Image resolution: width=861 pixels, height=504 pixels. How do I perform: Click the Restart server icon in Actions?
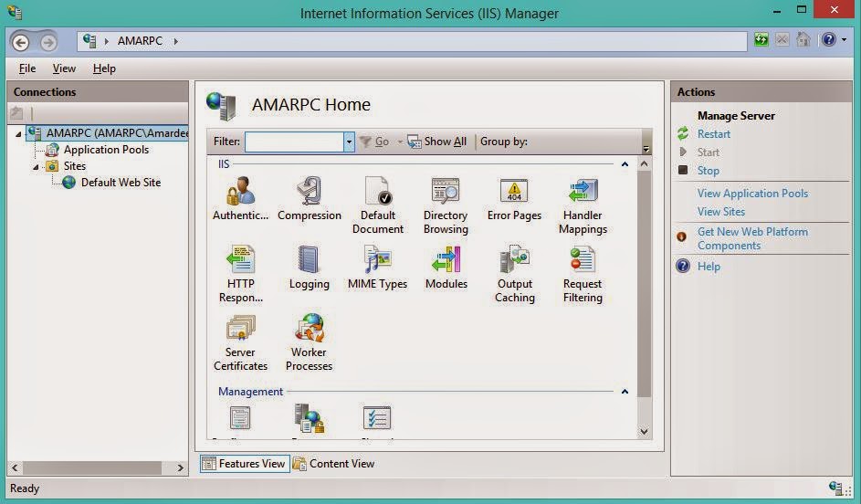tap(683, 133)
